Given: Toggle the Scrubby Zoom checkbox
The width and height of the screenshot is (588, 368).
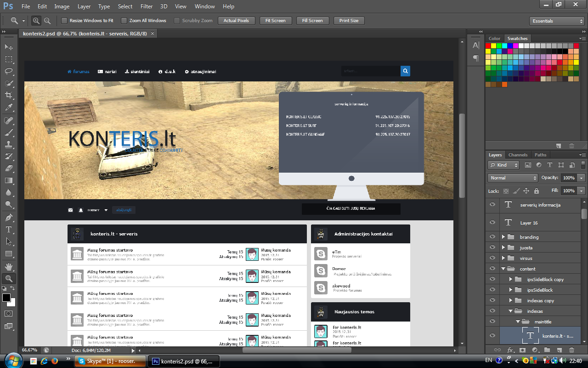Looking at the screenshot, I should [176, 21].
